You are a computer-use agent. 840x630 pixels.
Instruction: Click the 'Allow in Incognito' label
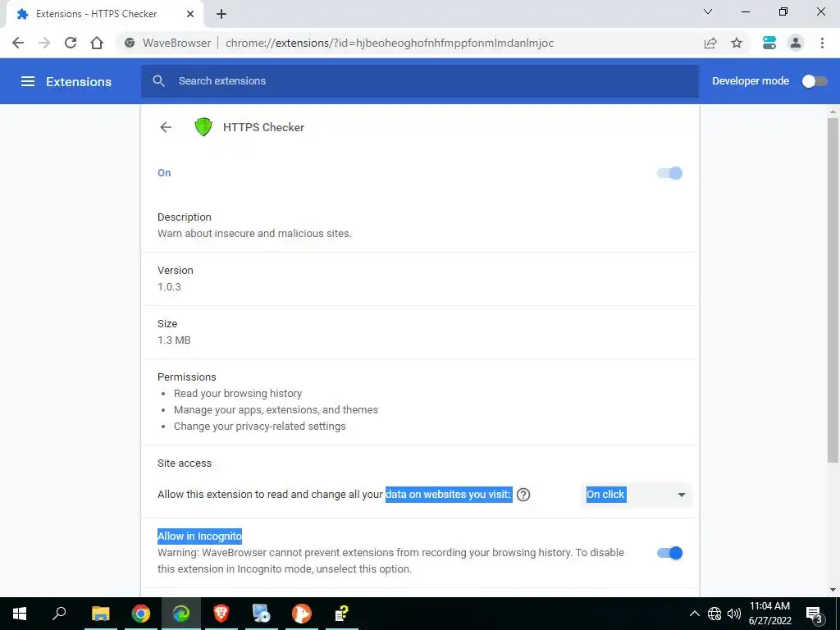200,536
